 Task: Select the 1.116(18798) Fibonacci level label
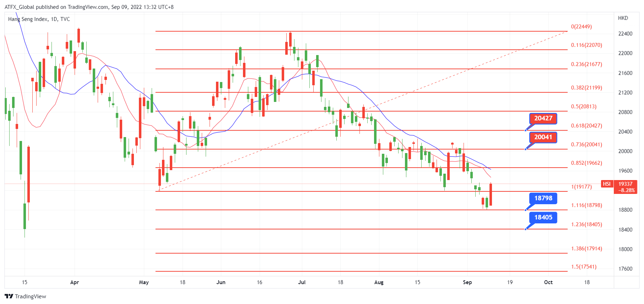pos(586,205)
